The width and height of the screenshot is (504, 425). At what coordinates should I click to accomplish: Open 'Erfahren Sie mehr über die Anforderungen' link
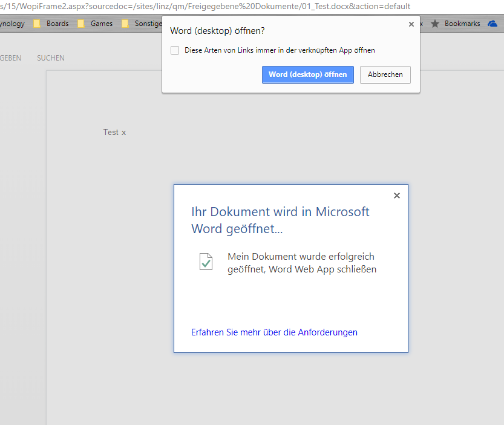pos(274,332)
